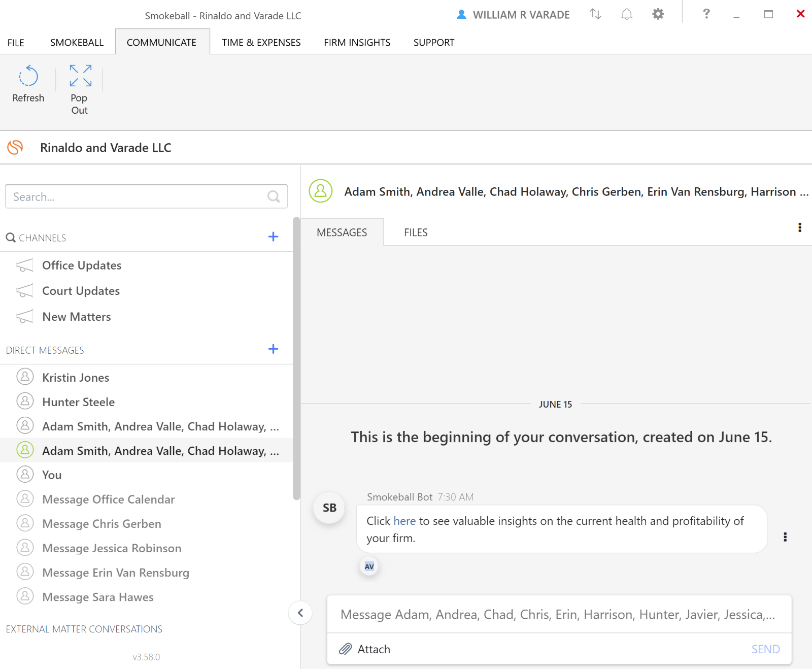Click the Office Updates megaphone icon
Screen dimensions: 812x669
pos(25,265)
